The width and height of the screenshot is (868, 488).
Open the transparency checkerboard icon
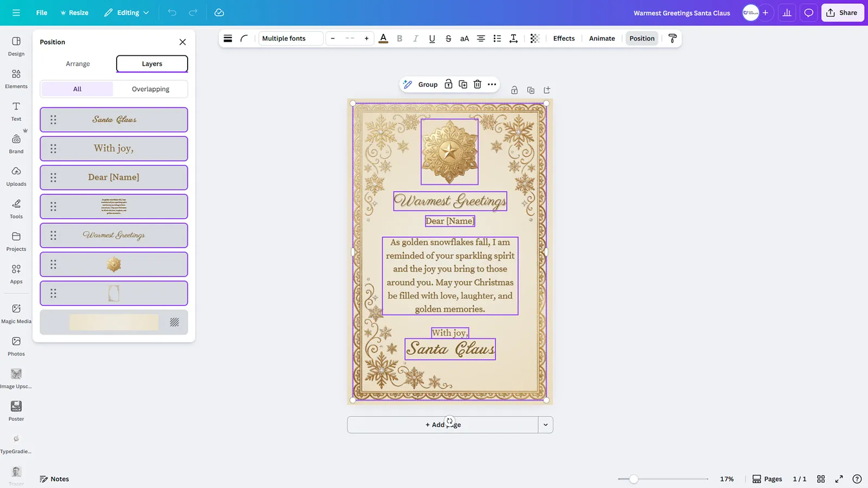[x=534, y=38]
